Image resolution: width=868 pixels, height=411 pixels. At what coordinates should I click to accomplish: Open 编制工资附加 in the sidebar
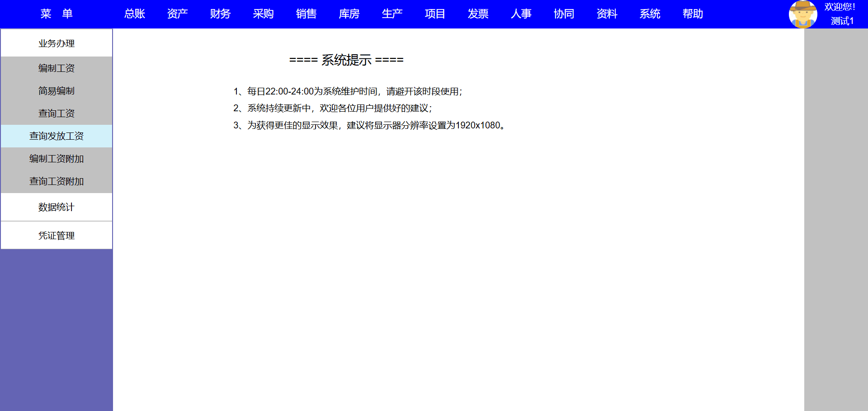pyautogui.click(x=57, y=159)
